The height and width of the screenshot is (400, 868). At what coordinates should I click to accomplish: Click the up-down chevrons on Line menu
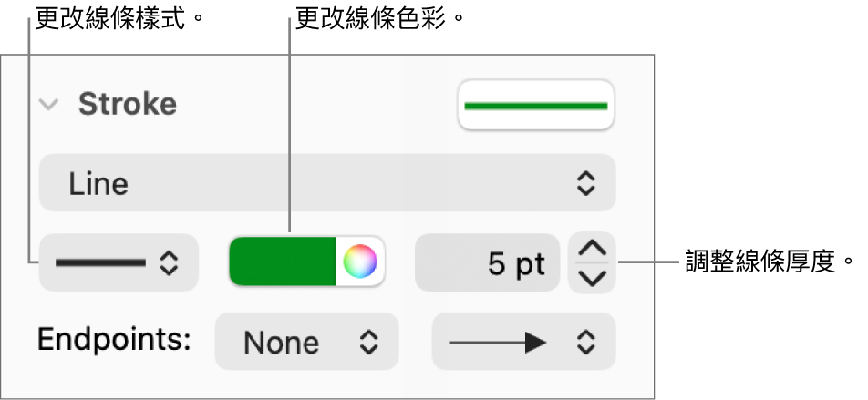[x=584, y=184]
